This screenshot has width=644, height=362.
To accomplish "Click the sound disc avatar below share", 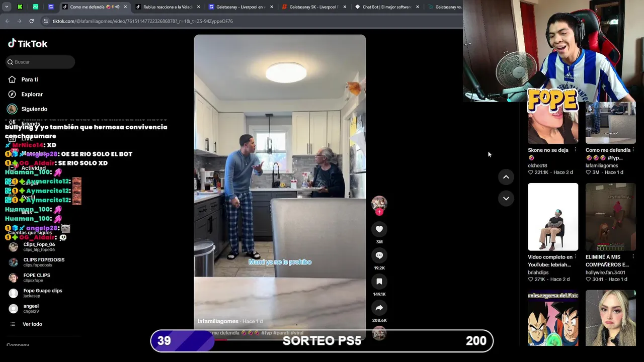I will point(379,333).
